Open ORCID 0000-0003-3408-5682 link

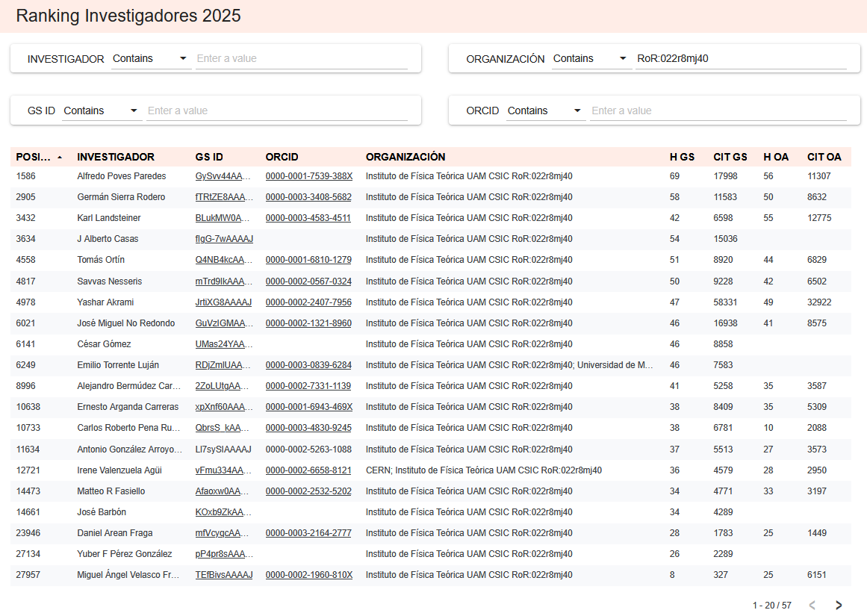[x=308, y=197]
